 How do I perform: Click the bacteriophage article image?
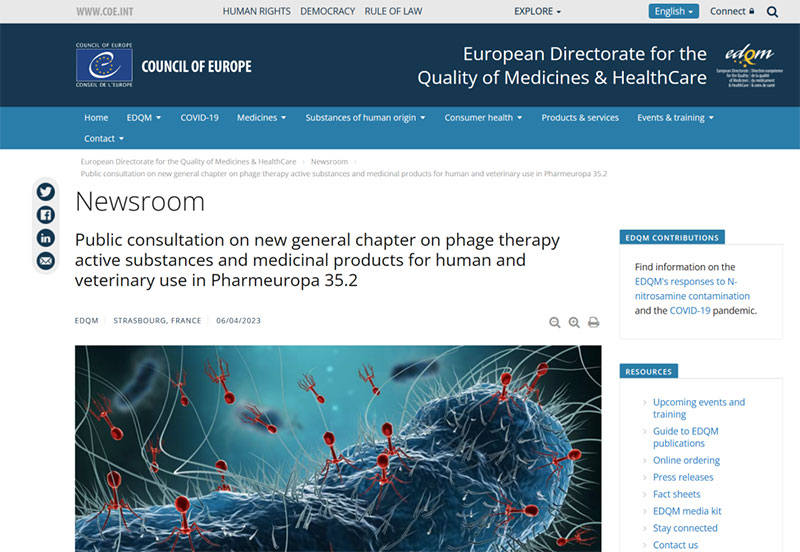point(338,448)
